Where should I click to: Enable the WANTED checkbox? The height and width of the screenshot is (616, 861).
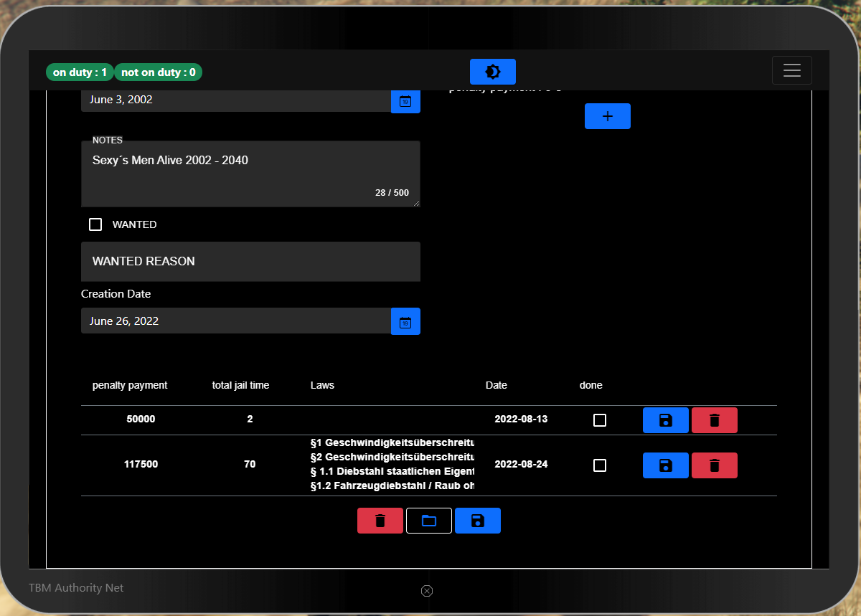95,224
